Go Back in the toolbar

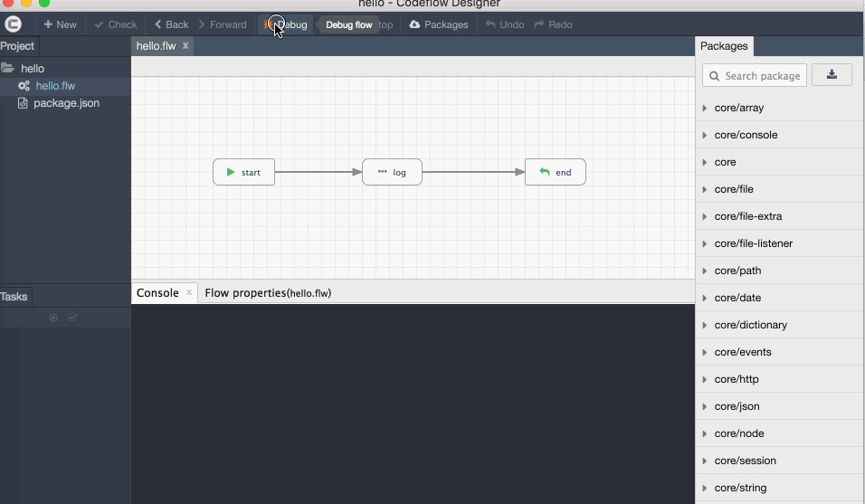(172, 24)
